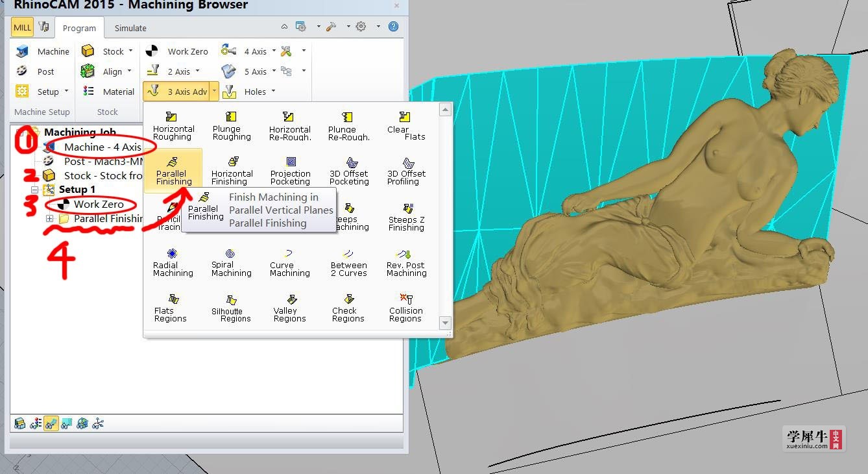Viewport: 868px width, 474px height.
Task: Select Machine - 4 Axis tree item
Action: (102, 147)
